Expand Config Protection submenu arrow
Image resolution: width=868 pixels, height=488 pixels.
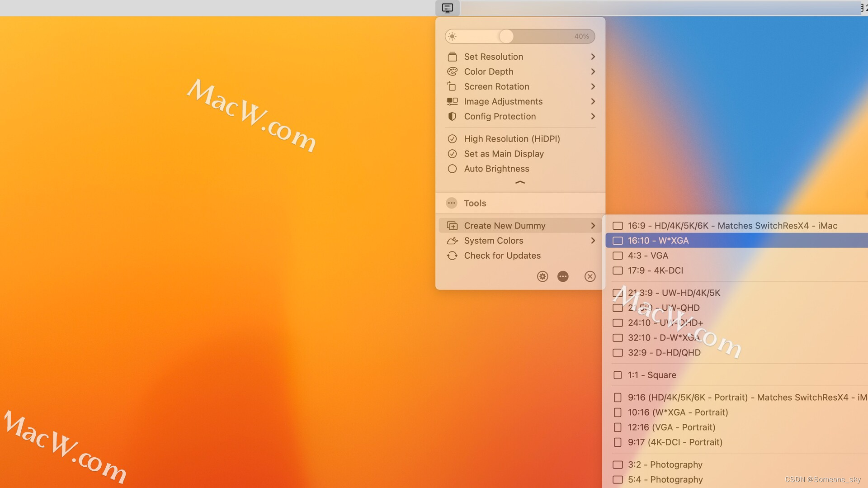point(593,116)
